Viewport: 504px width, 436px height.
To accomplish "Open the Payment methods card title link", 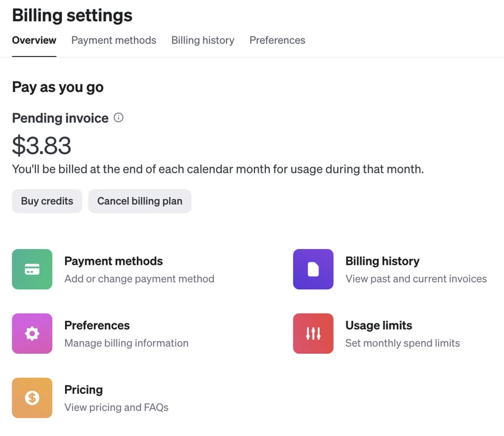I will pos(113,261).
